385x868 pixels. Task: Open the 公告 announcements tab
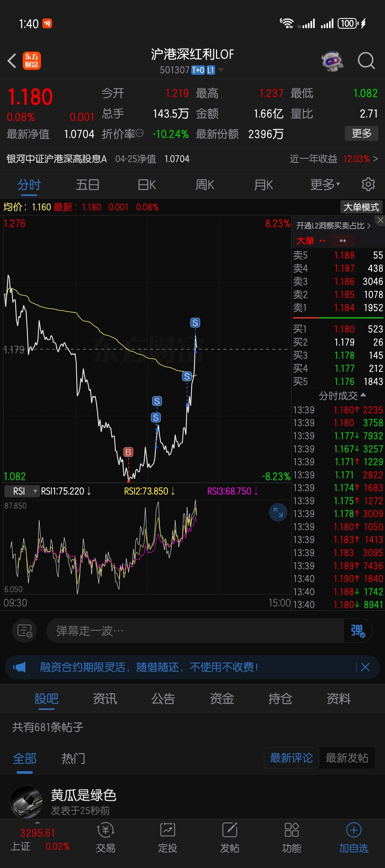[x=163, y=698]
